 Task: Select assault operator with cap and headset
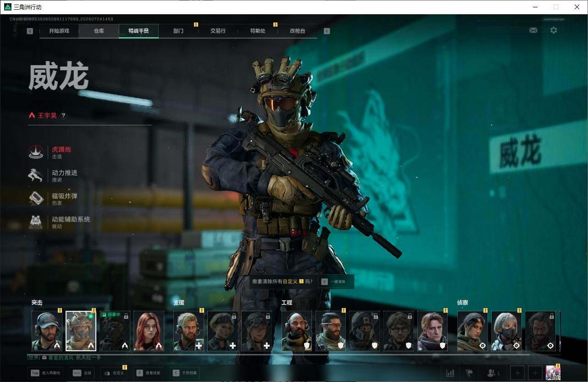pyautogui.click(x=47, y=331)
